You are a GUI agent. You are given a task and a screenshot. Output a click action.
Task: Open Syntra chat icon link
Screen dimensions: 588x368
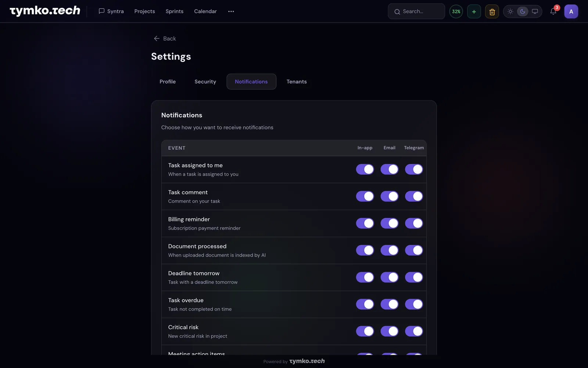coord(111,11)
